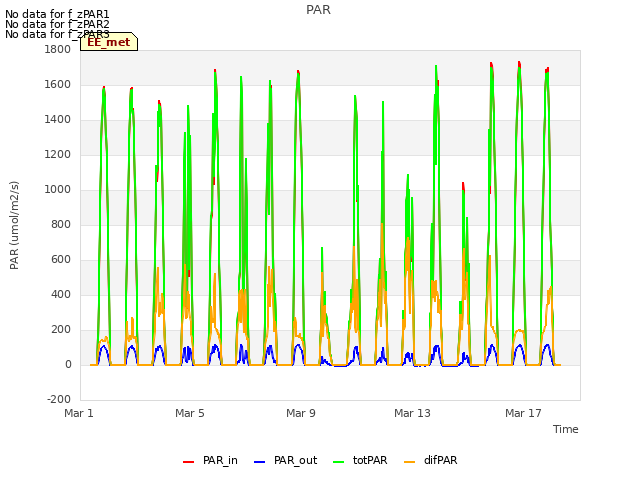Click the Time axis title
Image resolution: width=640 pixels, height=480 pixels.
566,429
